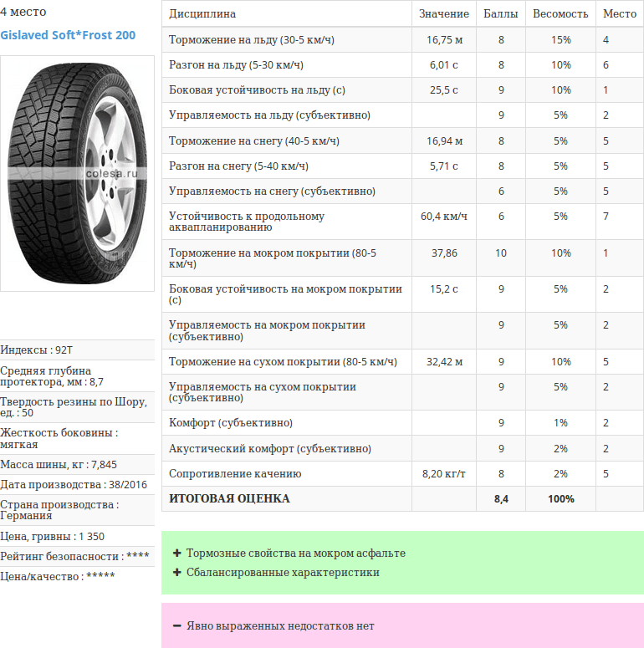Click the Место column header

619,14
